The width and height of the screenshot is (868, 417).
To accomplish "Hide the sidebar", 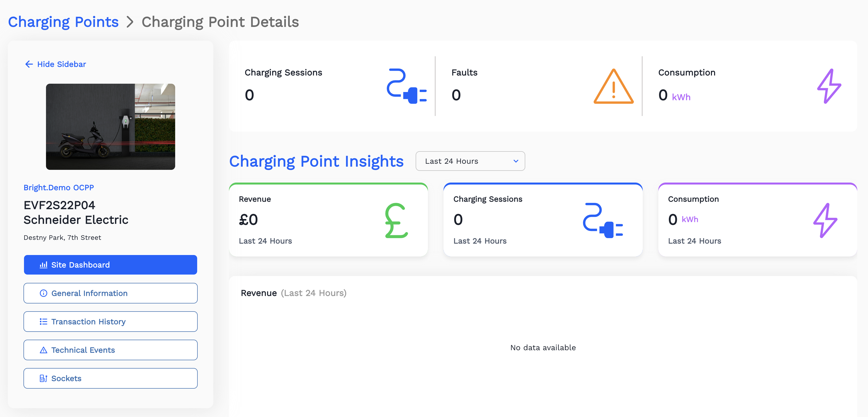I will [x=61, y=64].
